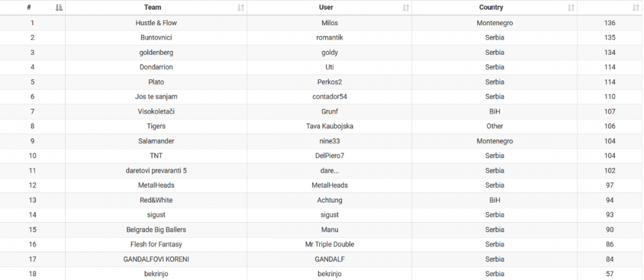Screen dimensions: 644x280
Task: Sort table by Team column icon
Action: coord(241,8)
